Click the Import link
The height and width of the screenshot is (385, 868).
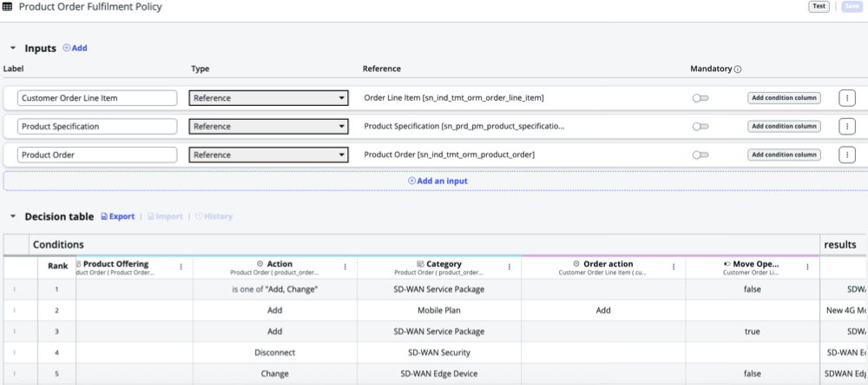(x=165, y=216)
